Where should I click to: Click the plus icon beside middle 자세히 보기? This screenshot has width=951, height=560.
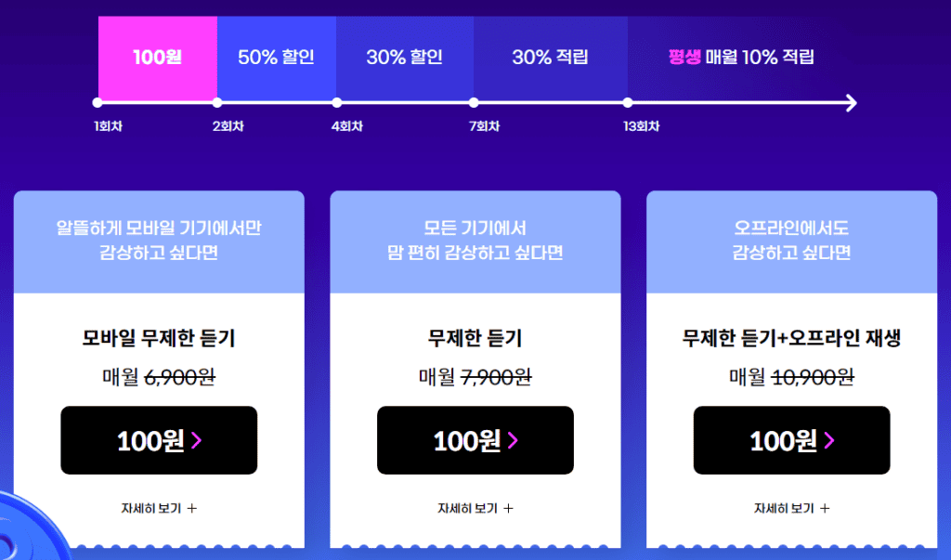point(508,508)
